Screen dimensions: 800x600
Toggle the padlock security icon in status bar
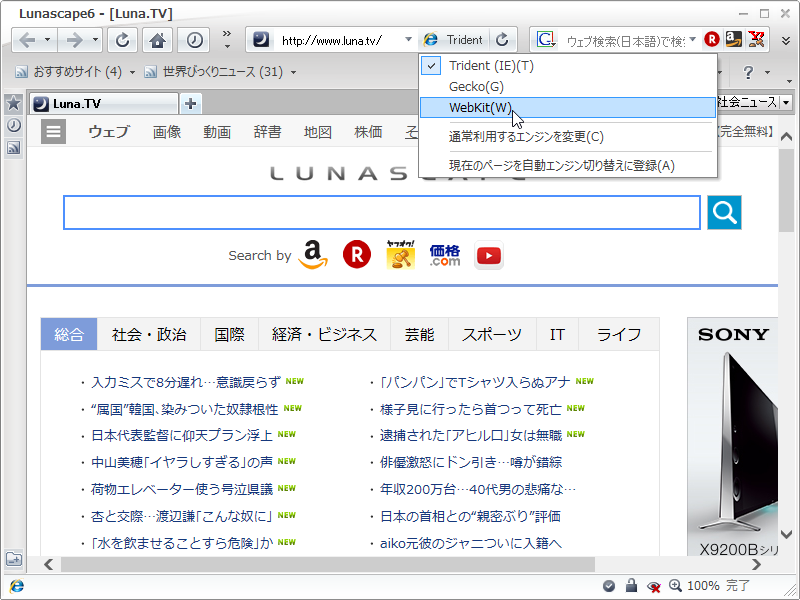(x=630, y=586)
